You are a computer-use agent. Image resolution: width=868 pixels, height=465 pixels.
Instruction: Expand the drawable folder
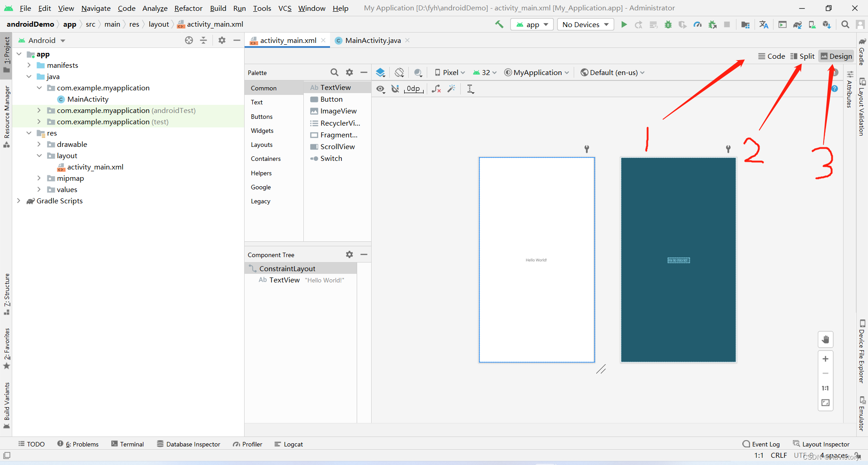pos(39,144)
